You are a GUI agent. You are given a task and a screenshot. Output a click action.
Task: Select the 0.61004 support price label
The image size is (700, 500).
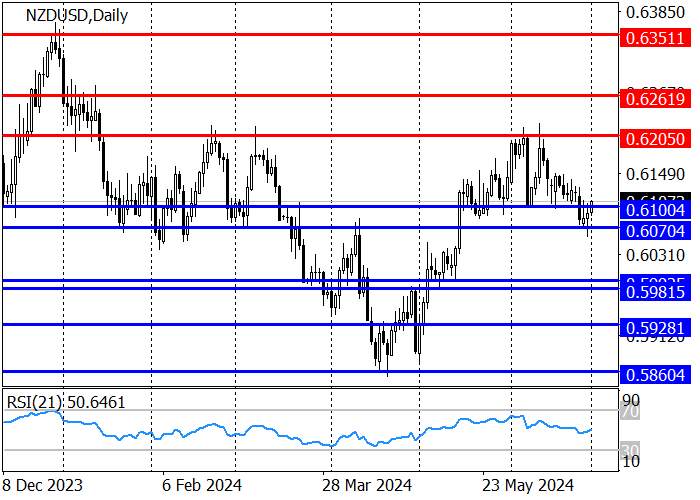coord(655,210)
